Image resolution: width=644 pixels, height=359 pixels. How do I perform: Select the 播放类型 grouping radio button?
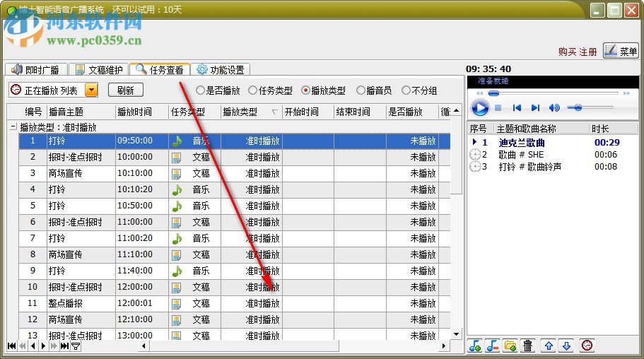tap(305, 90)
